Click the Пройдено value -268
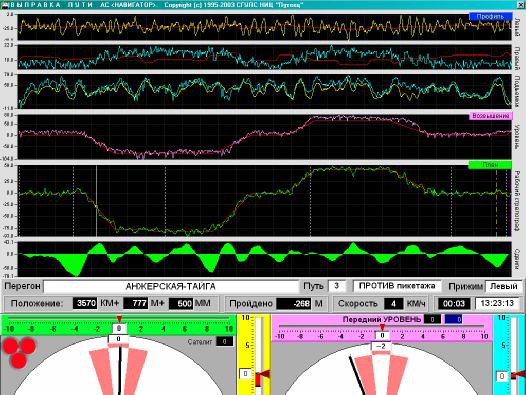Image resolution: width=526 pixels, height=395 pixels. 294,304
